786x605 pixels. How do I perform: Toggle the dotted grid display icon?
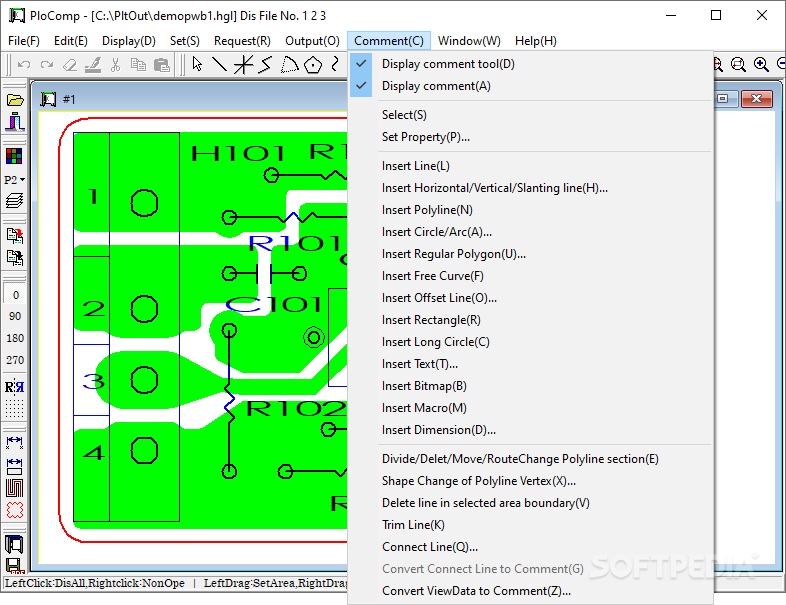(15, 409)
